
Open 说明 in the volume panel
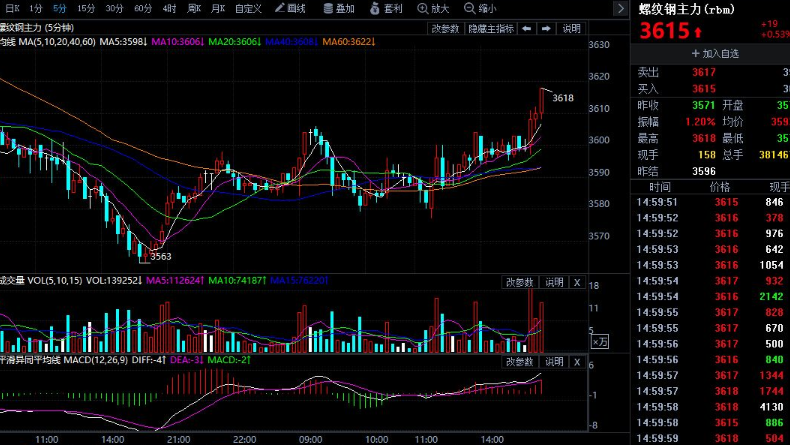click(554, 282)
